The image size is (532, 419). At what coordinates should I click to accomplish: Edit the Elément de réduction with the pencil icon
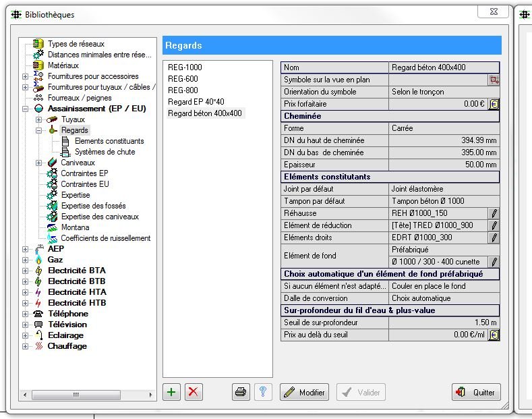[x=494, y=225]
